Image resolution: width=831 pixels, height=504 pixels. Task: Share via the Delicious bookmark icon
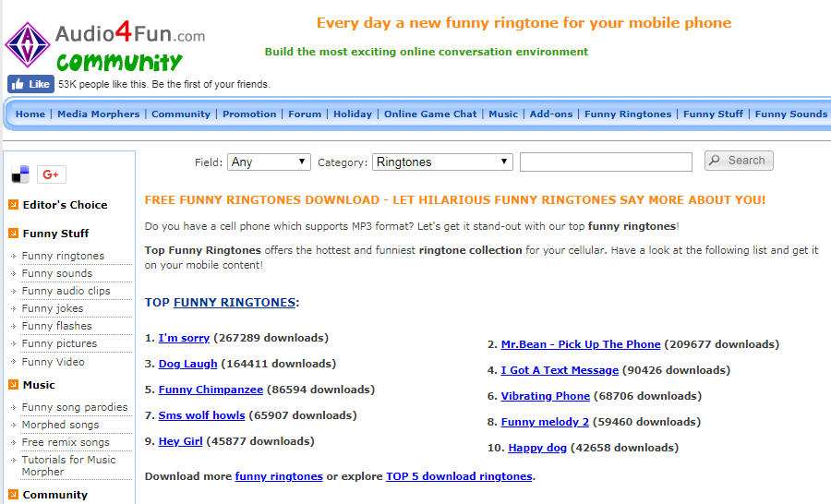[20, 174]
